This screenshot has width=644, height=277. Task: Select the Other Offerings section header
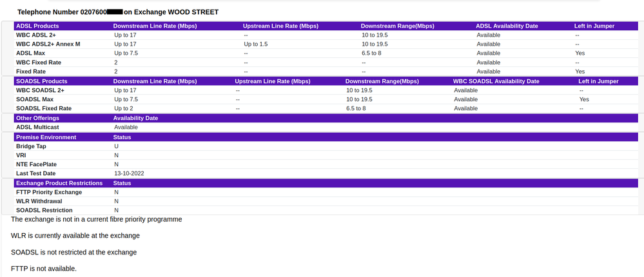(x=37, y=118)
